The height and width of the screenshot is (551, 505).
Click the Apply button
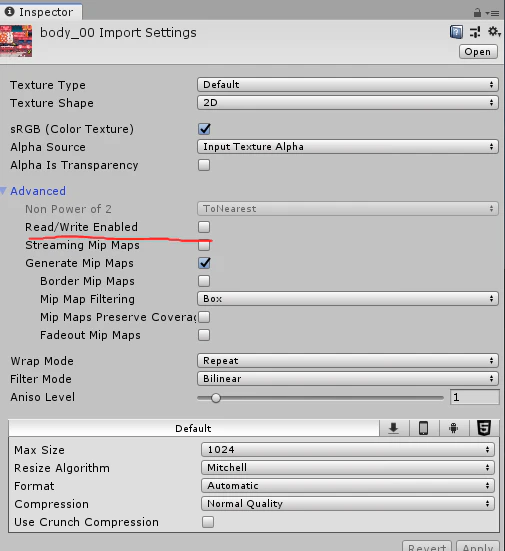[x=478, y=546]
